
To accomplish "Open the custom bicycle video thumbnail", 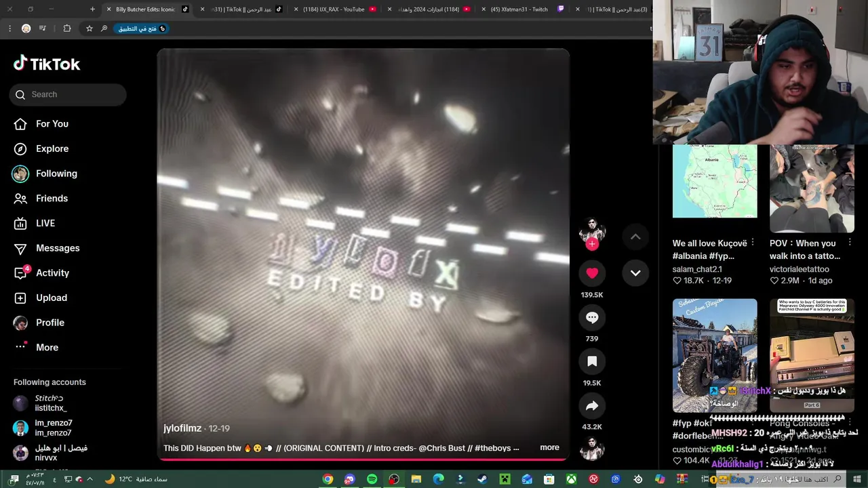I will 715,355.
